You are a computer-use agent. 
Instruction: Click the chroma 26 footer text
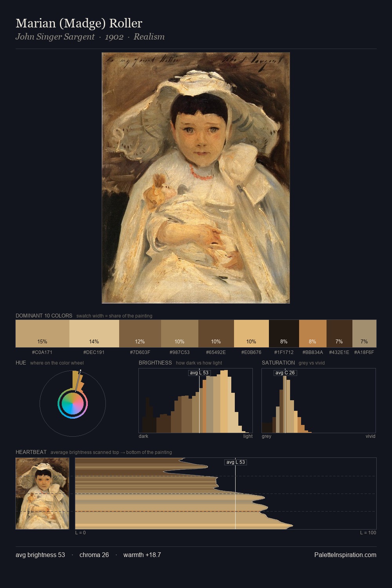(94, 555)
